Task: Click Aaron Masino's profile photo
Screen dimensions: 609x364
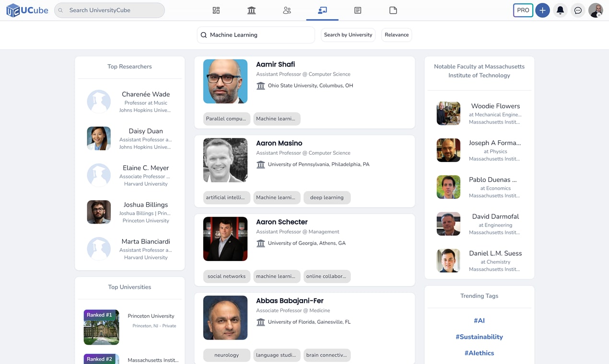Action: coord(225,160)
